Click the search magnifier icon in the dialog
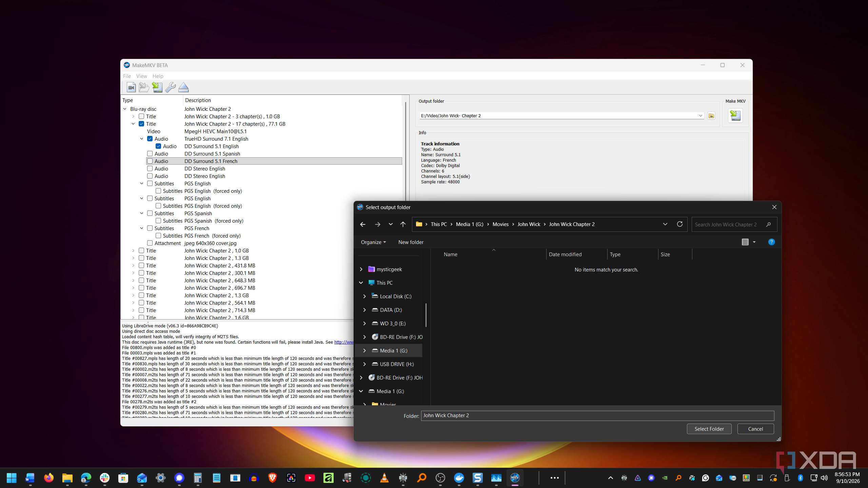This screenshot has height=488, width=868. point(768,224)
